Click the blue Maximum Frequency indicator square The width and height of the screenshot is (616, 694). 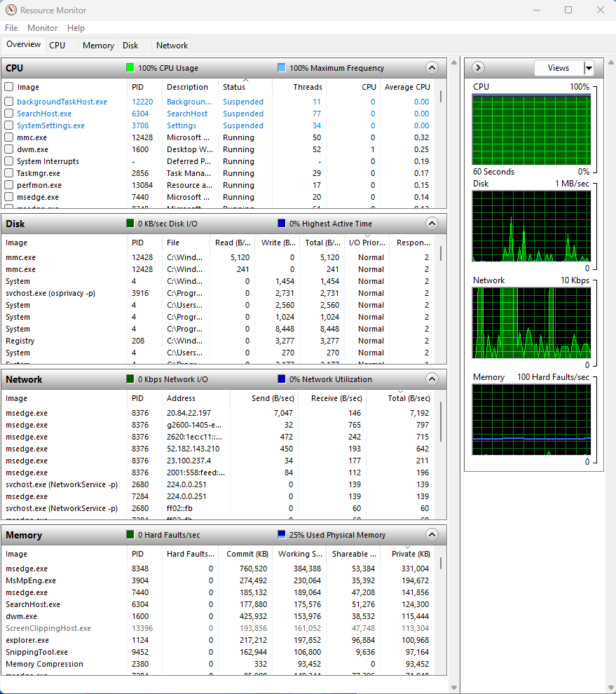[x=282, y=68]
